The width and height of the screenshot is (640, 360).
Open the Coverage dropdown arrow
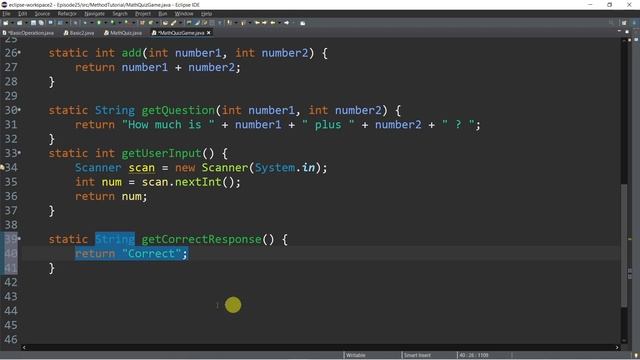(x=120, y=23)
